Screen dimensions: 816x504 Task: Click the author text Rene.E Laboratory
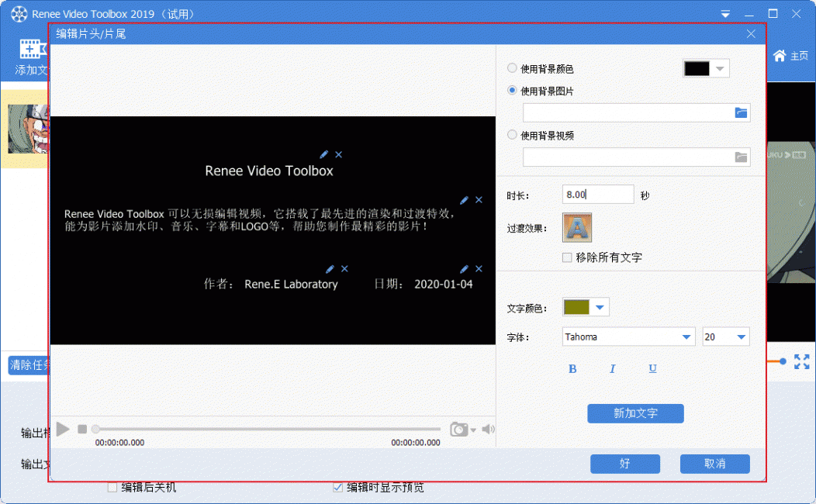291,285
